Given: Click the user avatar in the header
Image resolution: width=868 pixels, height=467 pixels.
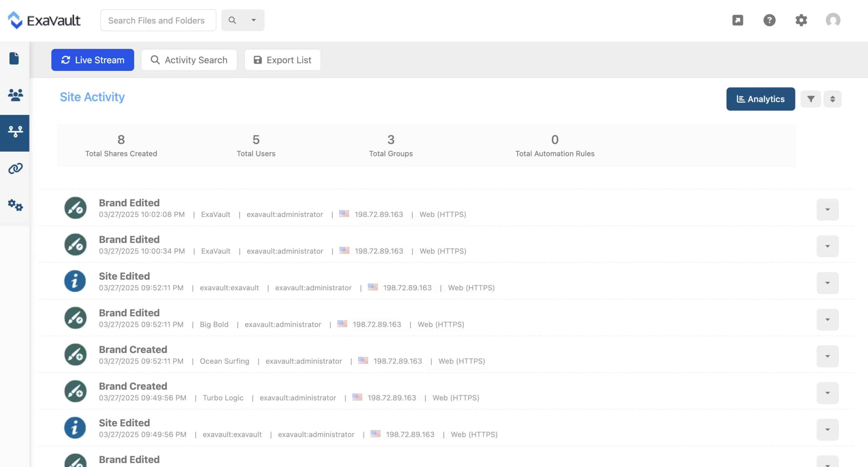Looking at the screenshot, I should [x=832, y=20].
